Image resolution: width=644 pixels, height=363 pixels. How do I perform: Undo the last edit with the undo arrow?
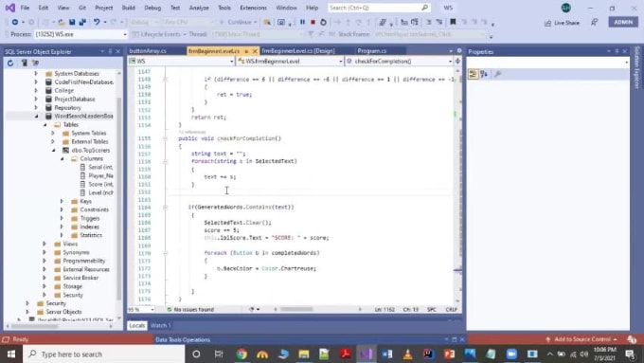96,22
